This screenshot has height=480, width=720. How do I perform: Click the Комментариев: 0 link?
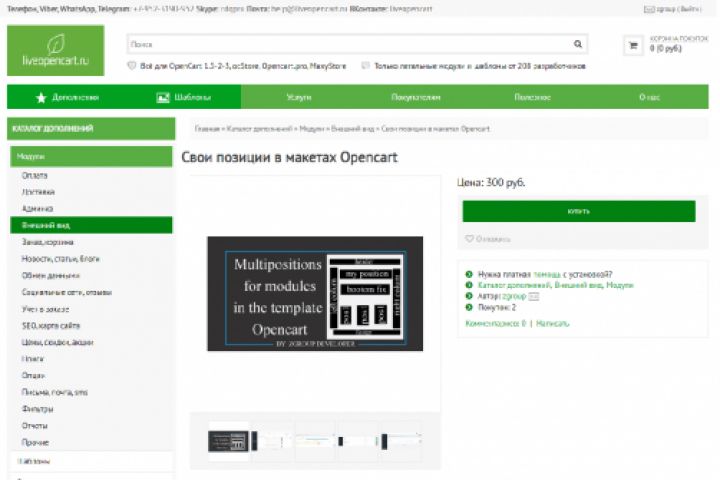495,323
